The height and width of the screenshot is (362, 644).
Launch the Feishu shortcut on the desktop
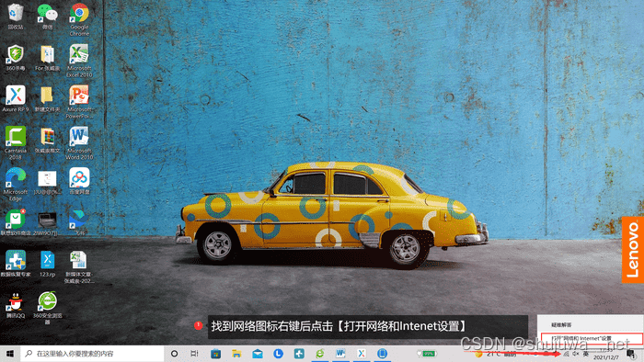[x=79, y=222]
